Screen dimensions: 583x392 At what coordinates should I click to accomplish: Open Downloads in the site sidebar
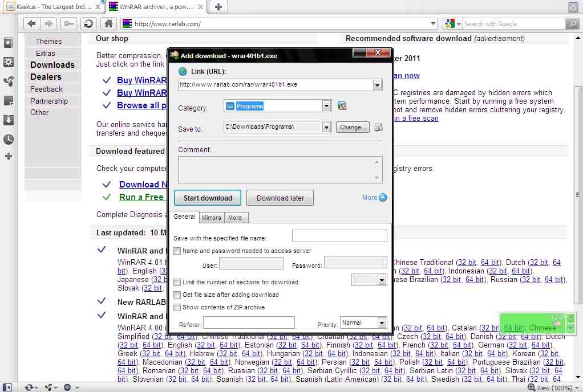click(52, 64)
